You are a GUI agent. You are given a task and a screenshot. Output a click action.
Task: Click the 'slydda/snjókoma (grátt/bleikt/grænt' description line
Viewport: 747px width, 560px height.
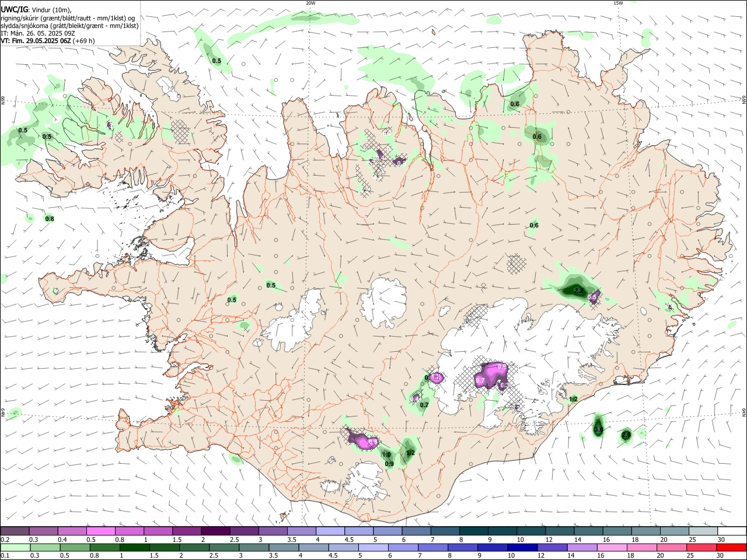coord(69,26)
